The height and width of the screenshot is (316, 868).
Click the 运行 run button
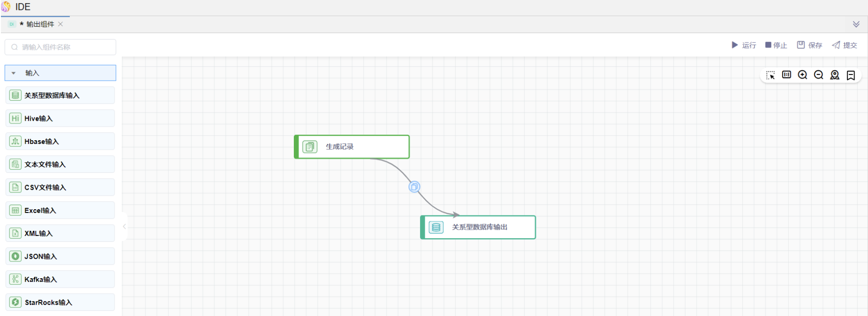click(744, 45)
